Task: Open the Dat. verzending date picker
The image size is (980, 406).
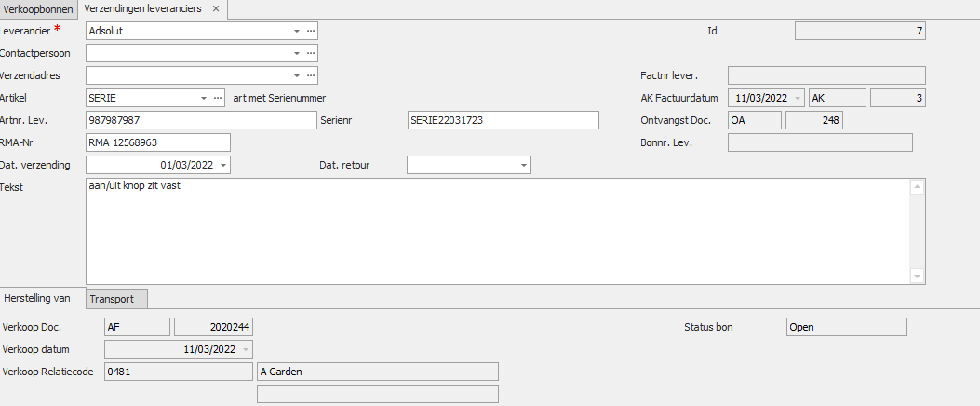Action: pos(223,165)
